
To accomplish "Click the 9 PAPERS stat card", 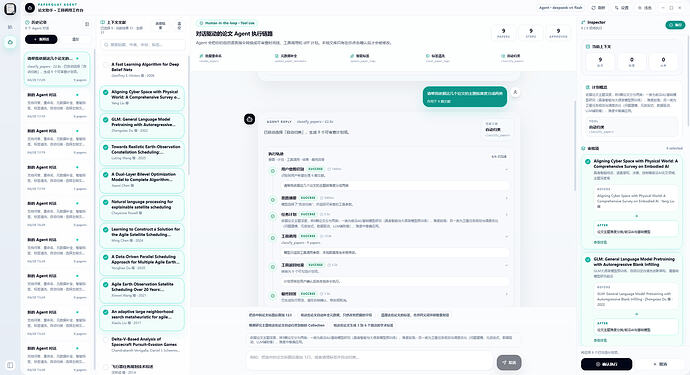I will pyautogui.click(x=503, y=33).
